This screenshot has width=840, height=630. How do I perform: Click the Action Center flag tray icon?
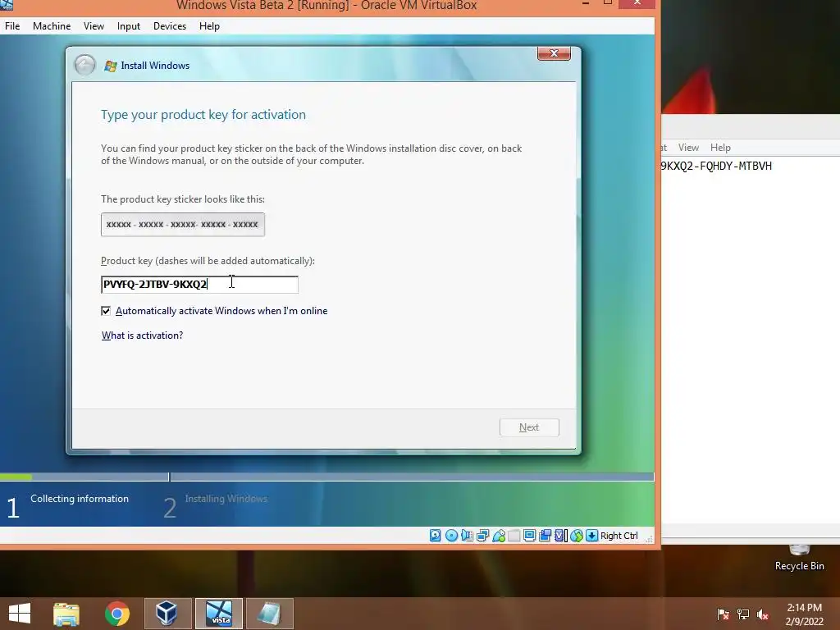pyautogui.click(x=724, y=614)
